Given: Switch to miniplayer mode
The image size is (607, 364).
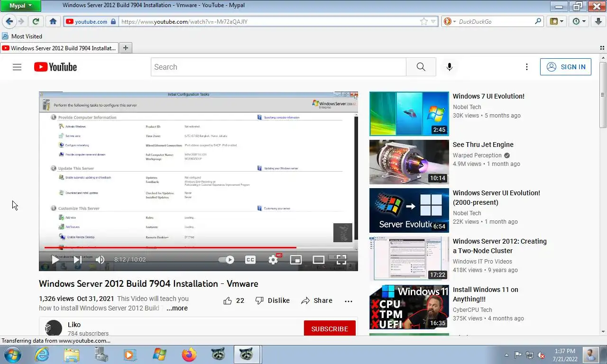Looking at the screenshot, I should coord(296,259).
